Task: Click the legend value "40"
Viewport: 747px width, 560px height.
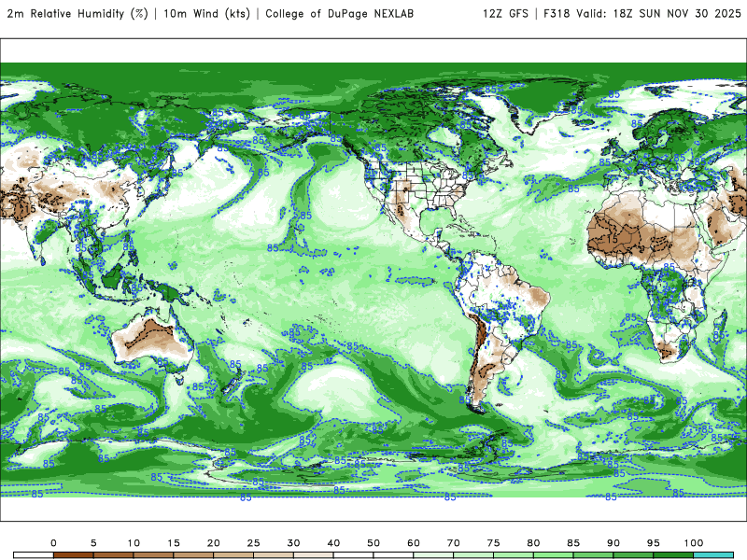Action: click(333, 543)
